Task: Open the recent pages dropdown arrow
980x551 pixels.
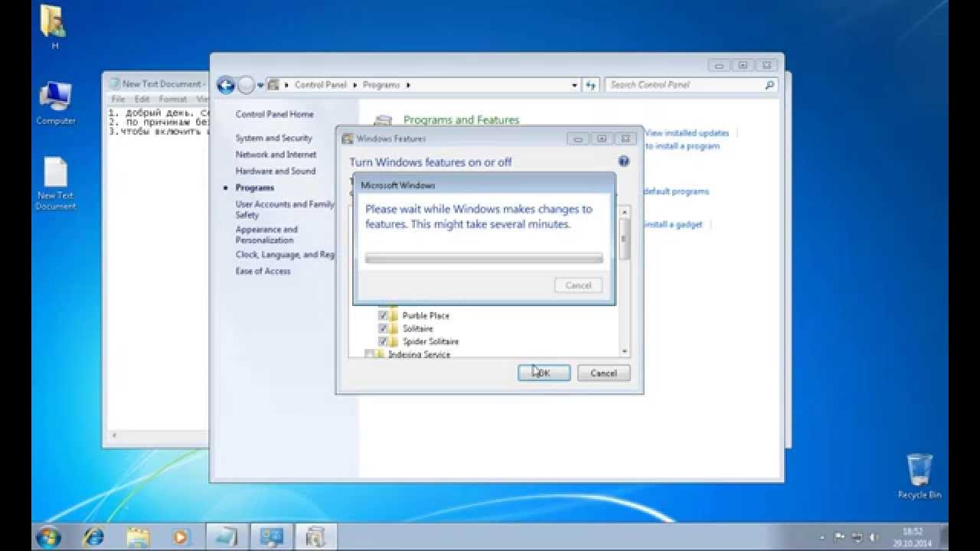Action: coord(260,86)
